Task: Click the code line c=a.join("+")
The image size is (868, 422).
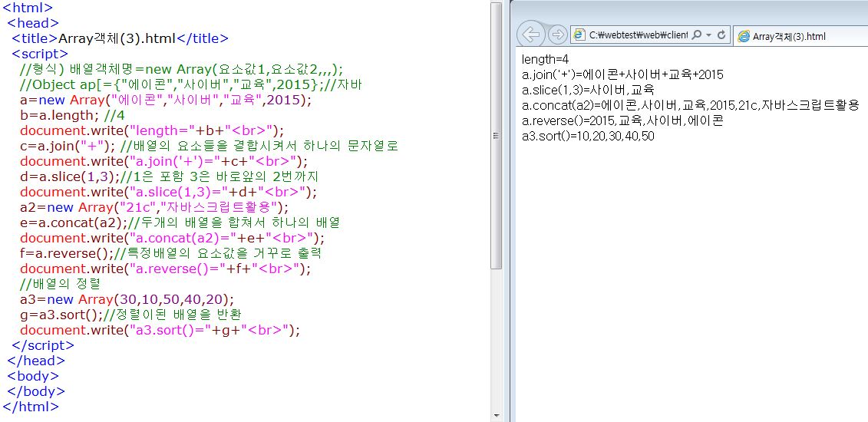Action: coord(210,146)
